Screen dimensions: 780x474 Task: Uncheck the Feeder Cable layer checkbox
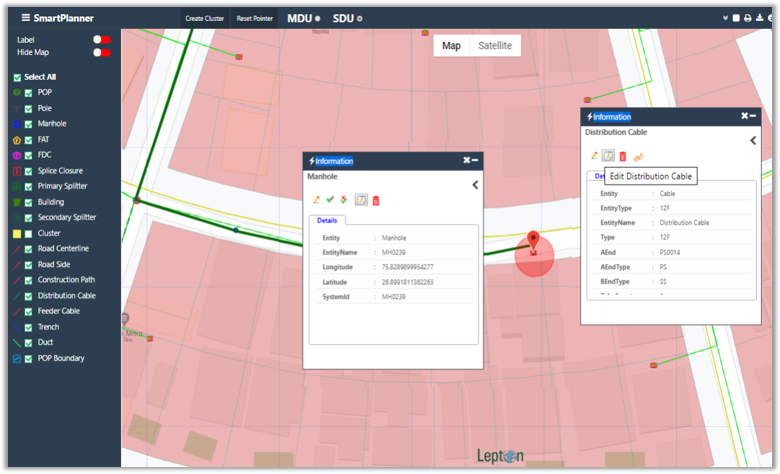coord(28,312)
